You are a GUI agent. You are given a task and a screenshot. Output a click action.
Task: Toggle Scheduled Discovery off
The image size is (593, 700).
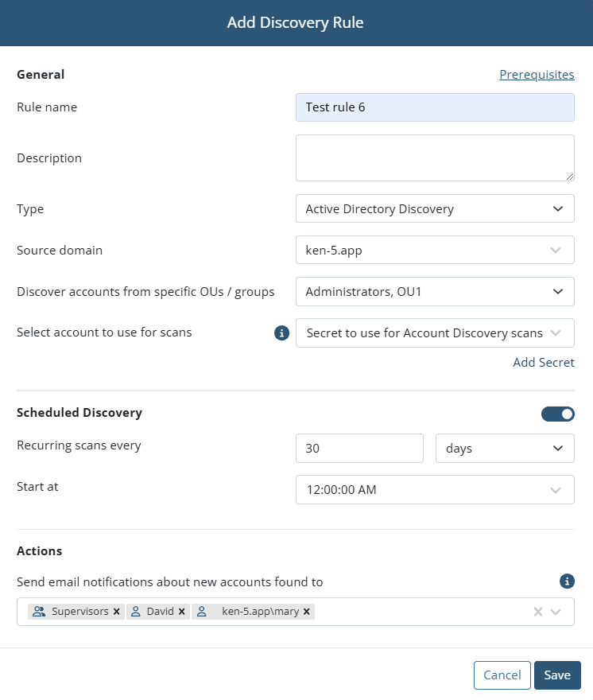click(558, 414)
